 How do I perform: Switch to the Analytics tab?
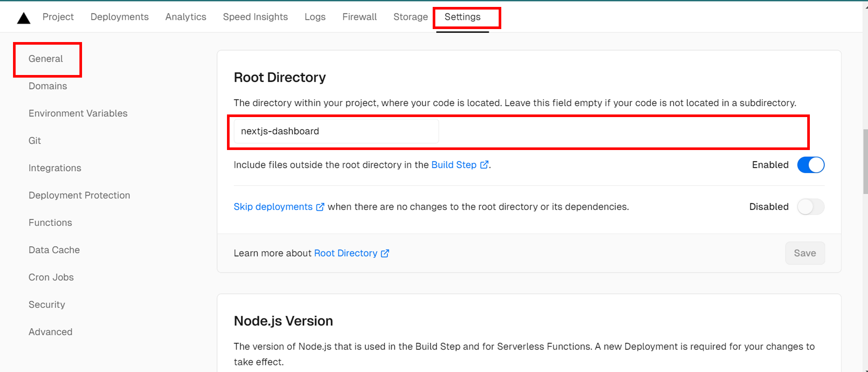pyautogui.click(x=186, y=17)
